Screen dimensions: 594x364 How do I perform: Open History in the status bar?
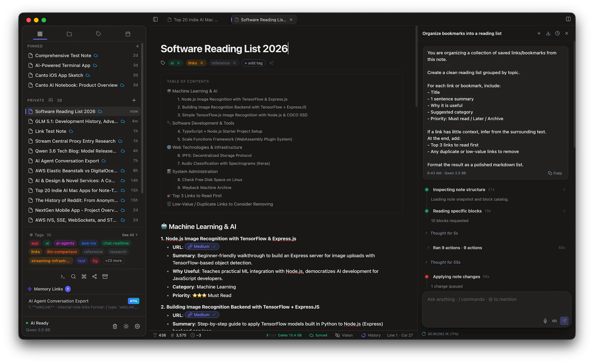point(371,335)
